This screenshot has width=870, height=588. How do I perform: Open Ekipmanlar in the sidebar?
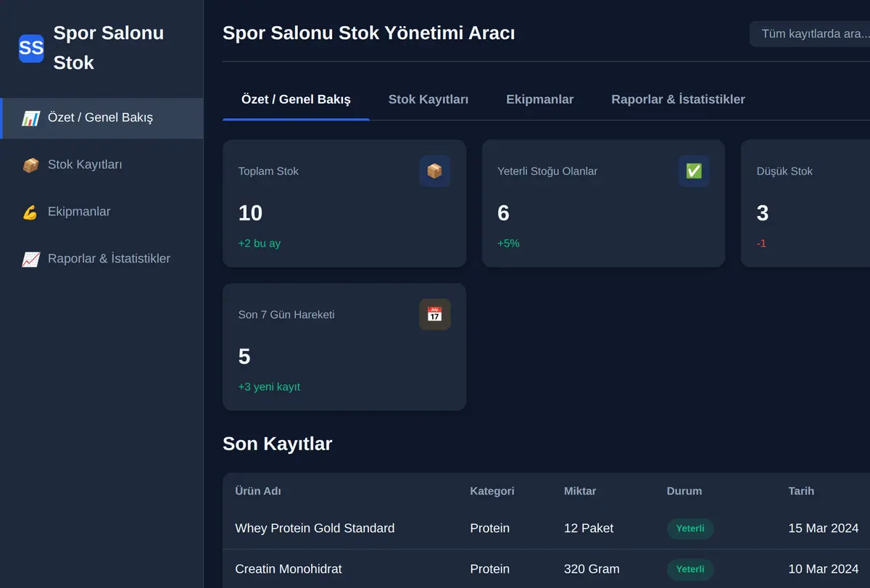pos(101,212)
